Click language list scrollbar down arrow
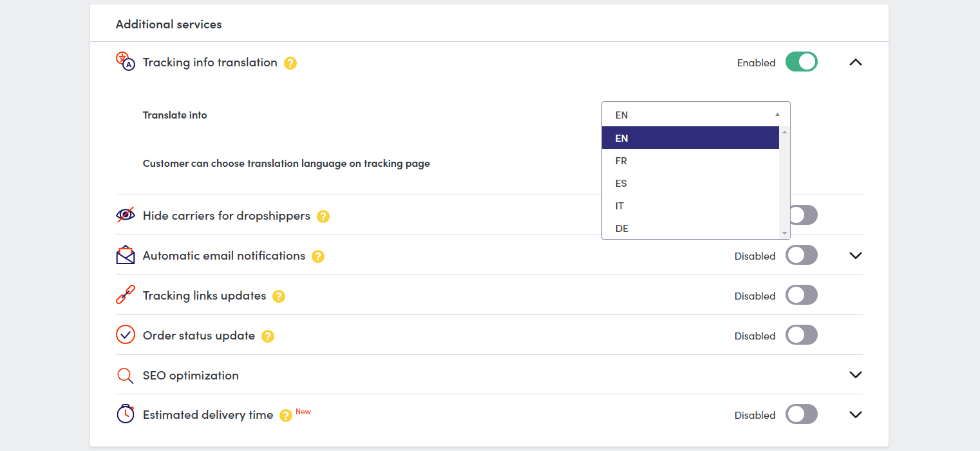Image resolution: width=980 pixels, height=451 pixels. 784,233
